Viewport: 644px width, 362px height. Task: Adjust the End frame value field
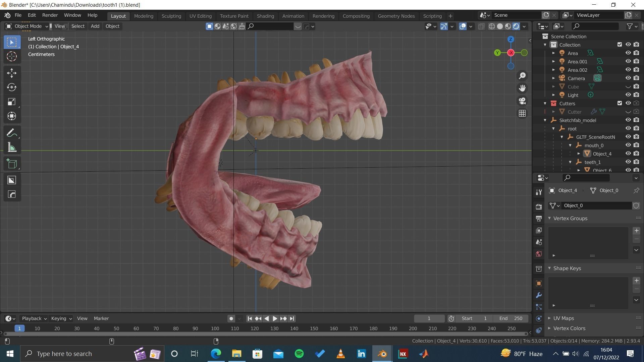pos(511,318)
